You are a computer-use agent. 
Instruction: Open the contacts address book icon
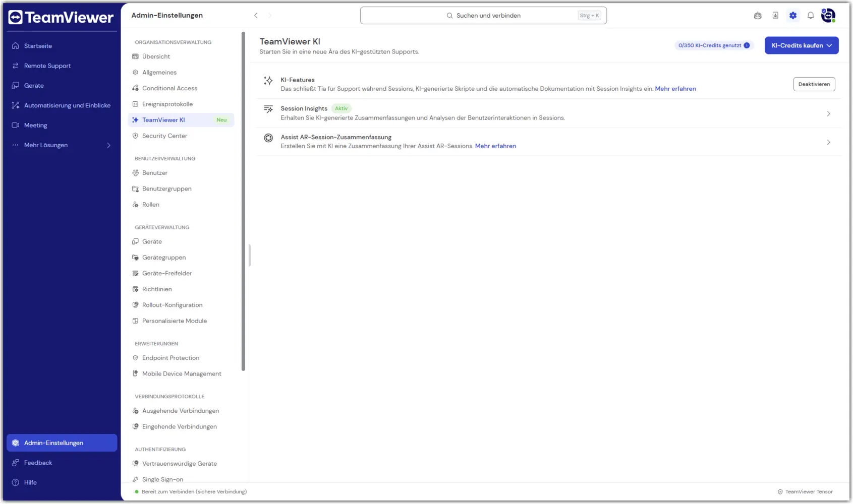point(775,16)
